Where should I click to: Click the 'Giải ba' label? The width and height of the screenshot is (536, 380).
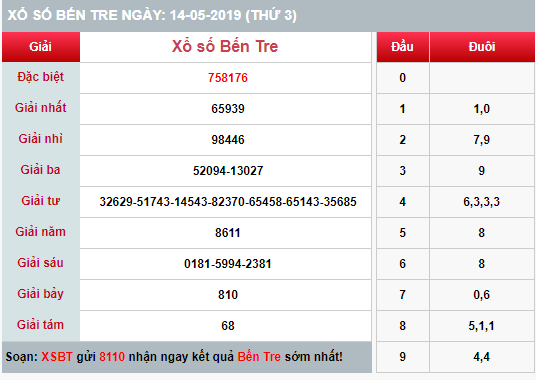coord(41,170)
